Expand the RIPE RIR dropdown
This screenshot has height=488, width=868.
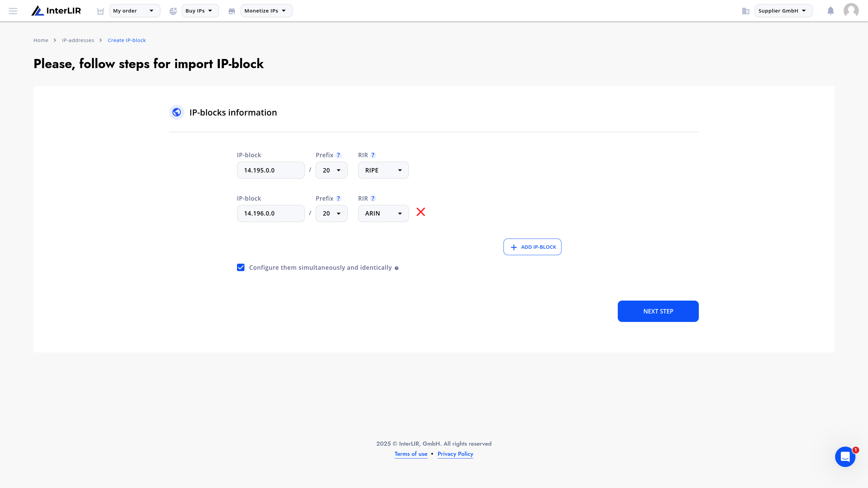click(383, 170)
